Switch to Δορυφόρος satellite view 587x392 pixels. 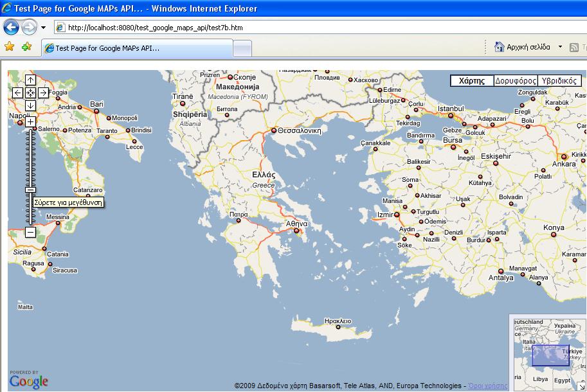[516, 81]
